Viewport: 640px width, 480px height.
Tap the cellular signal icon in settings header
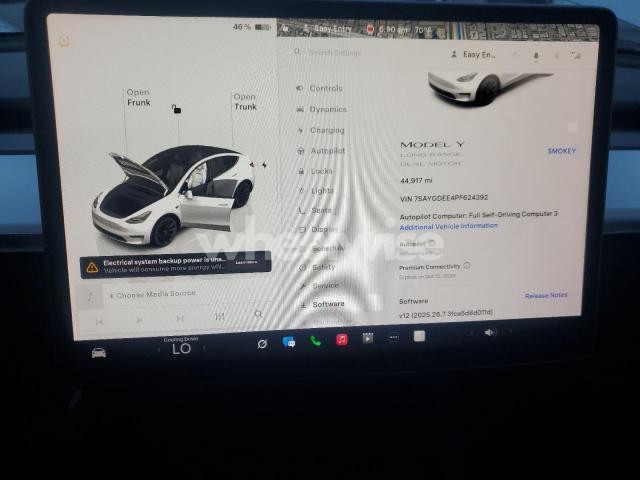pos(576,55)
